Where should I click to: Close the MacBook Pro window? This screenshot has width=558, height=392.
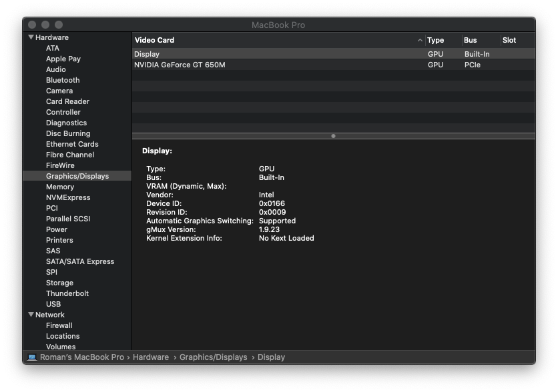[32, 25]
